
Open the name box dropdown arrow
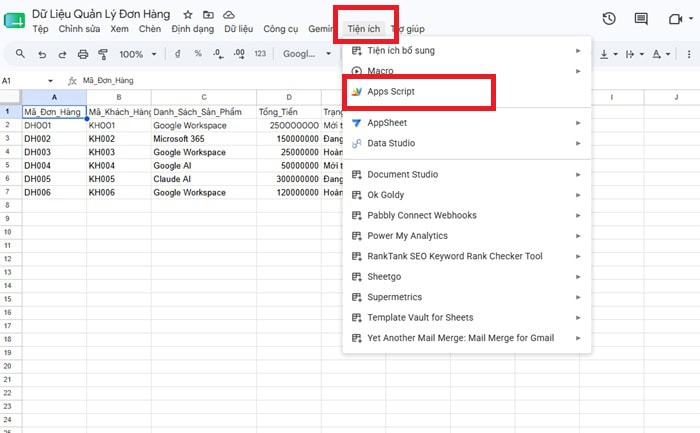pyautogui.click(x=50, y=81)
